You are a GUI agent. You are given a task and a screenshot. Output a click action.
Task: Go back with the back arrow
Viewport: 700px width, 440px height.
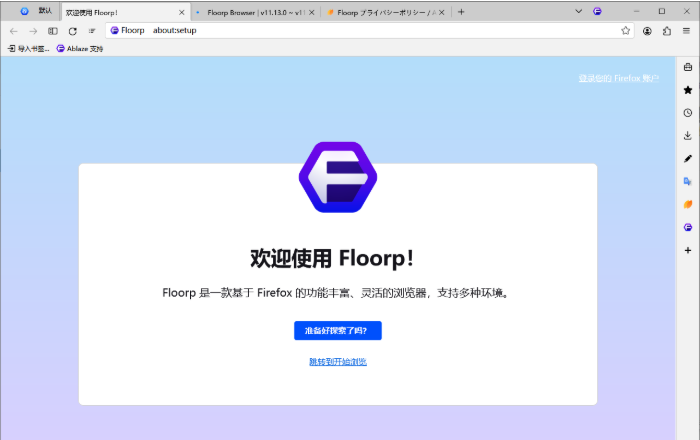pyautogui.click(x=13, y=31)
